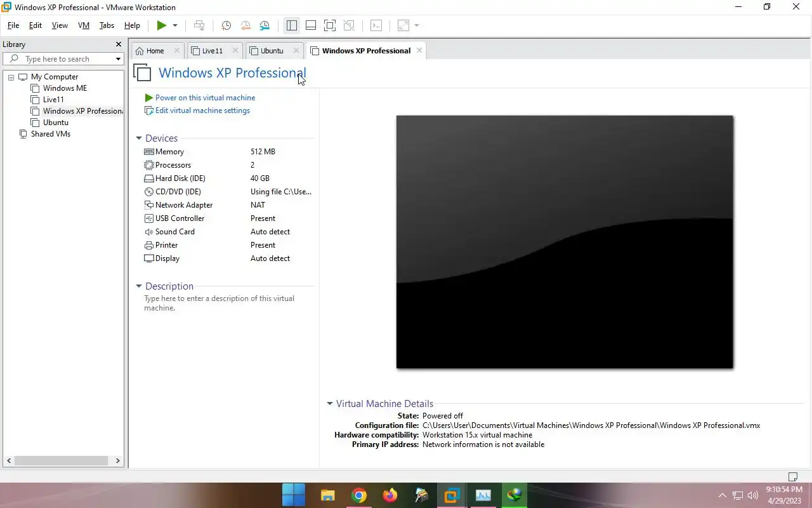Show hidden system tray icons chevron

tap(722, 495)
